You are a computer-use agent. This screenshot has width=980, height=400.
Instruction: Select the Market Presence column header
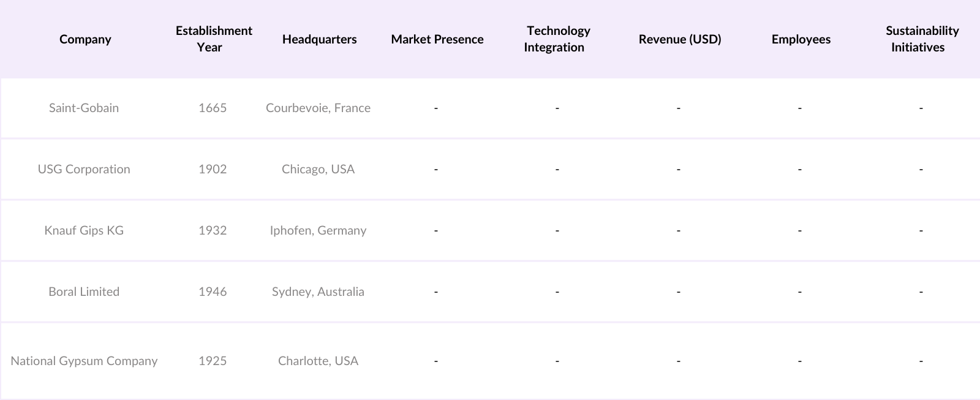[x=437, y=39]
